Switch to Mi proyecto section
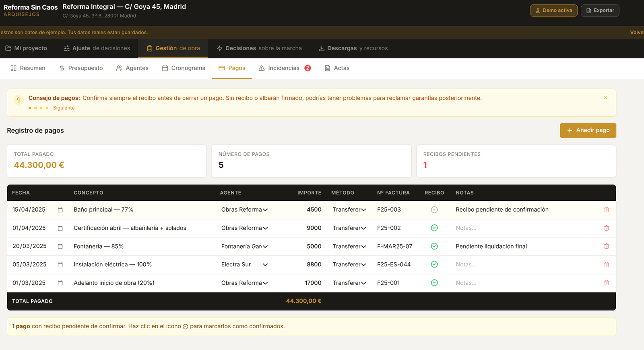The height and width of the screenshot is (350, 644). [x=26, y=48]
